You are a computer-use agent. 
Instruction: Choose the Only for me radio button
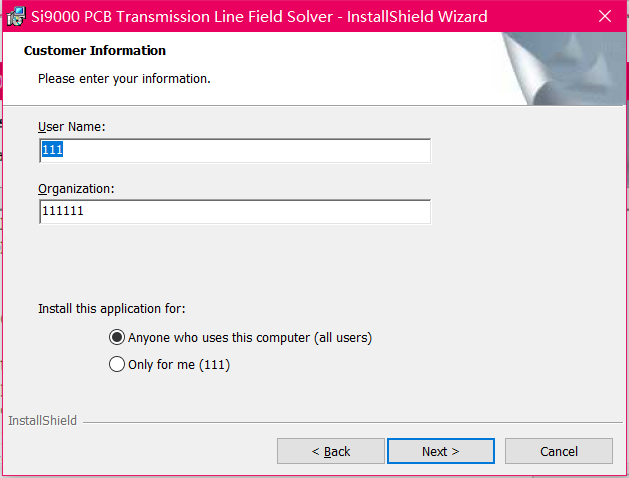[117, 364]
